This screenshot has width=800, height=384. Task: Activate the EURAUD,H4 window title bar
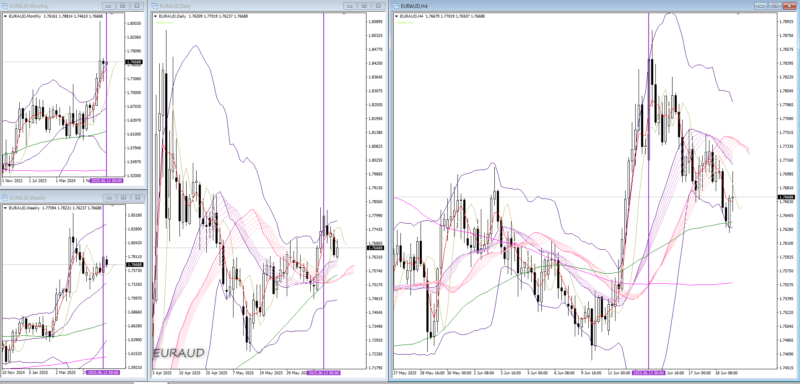click(571, 6)
